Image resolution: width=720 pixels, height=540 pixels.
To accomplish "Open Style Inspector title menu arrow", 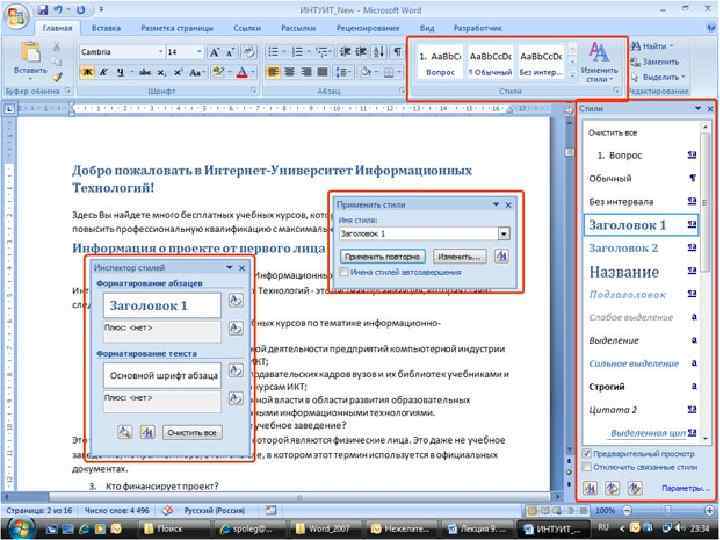I will [x=229, y=268].
